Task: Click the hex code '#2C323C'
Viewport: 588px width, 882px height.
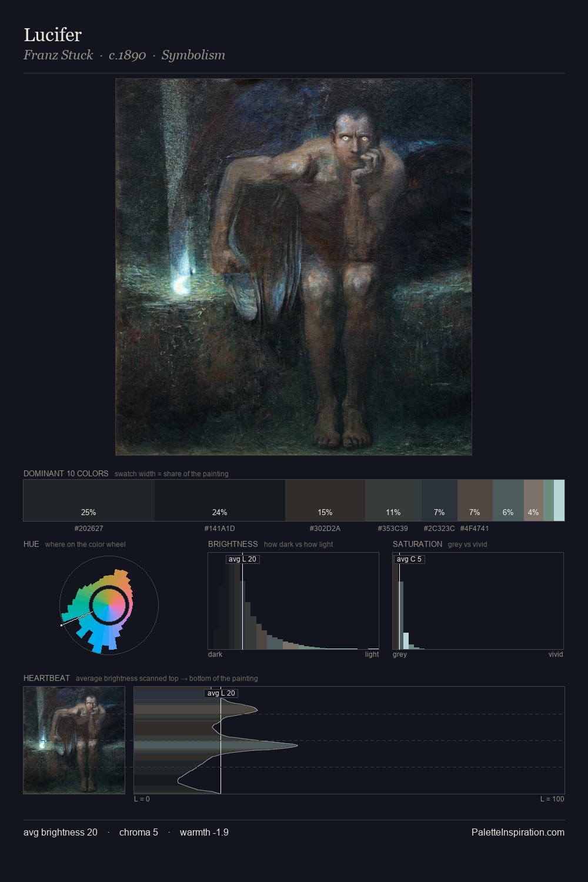Action: tap(439, 529)
